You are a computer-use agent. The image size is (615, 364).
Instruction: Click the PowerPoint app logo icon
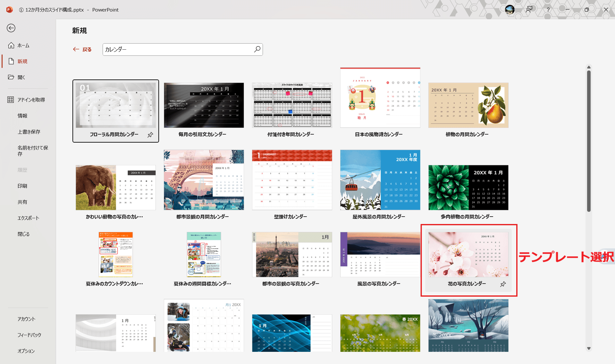tap(10, 10)
